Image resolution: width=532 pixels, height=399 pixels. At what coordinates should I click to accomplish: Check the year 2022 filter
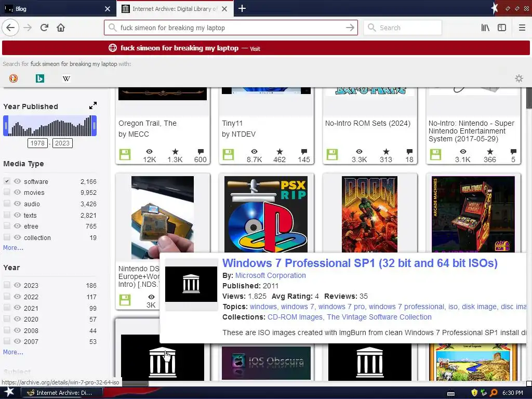(x=6, y=296)
